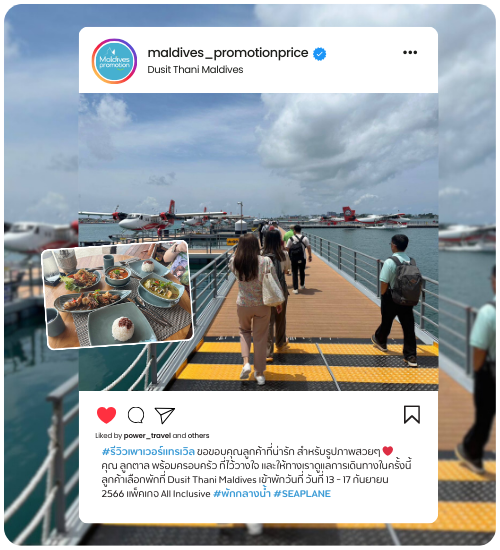Tap the red heart like icon
This screenshot has height=550, width=500.
point(106,415)
